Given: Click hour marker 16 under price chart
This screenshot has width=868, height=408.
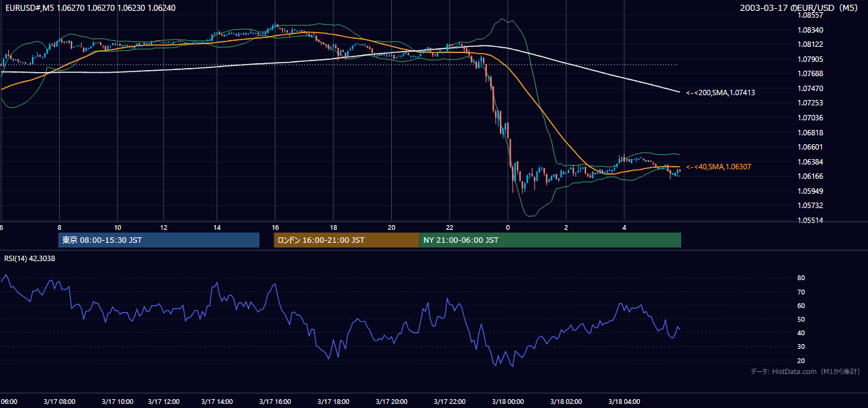Looking at the screenshot, I should [x=275, y=227].
